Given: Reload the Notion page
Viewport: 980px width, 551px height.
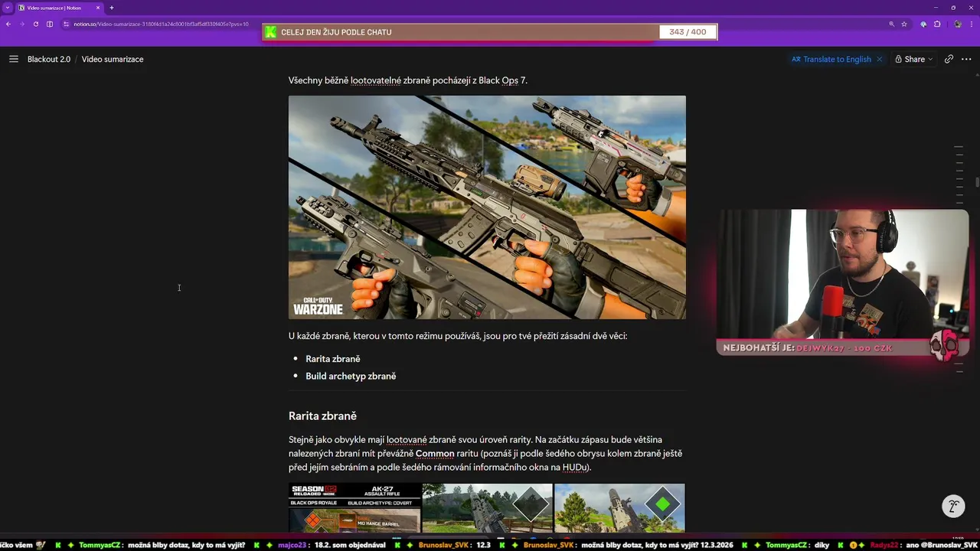Looking at the screenshot, I should (35, 24).
